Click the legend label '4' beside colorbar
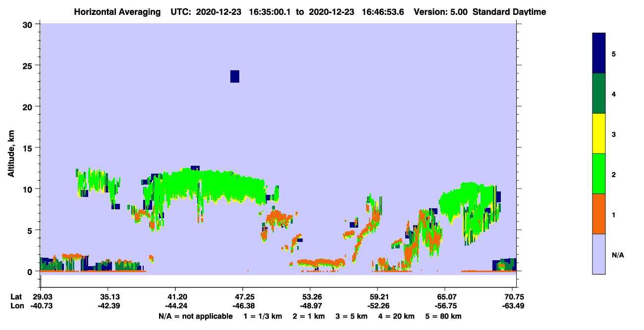This screenshot has height=330, width=644. pyautogui.click(x=614, y=94)
